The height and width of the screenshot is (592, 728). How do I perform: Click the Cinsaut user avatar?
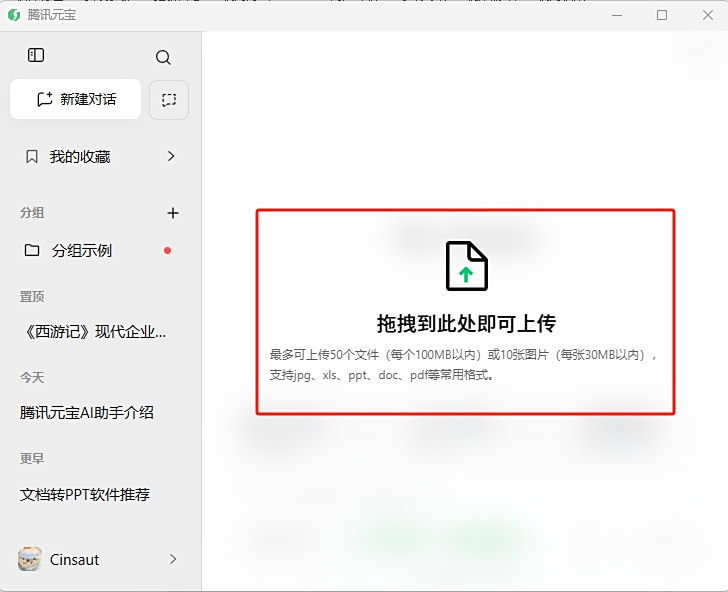(30, 559)
